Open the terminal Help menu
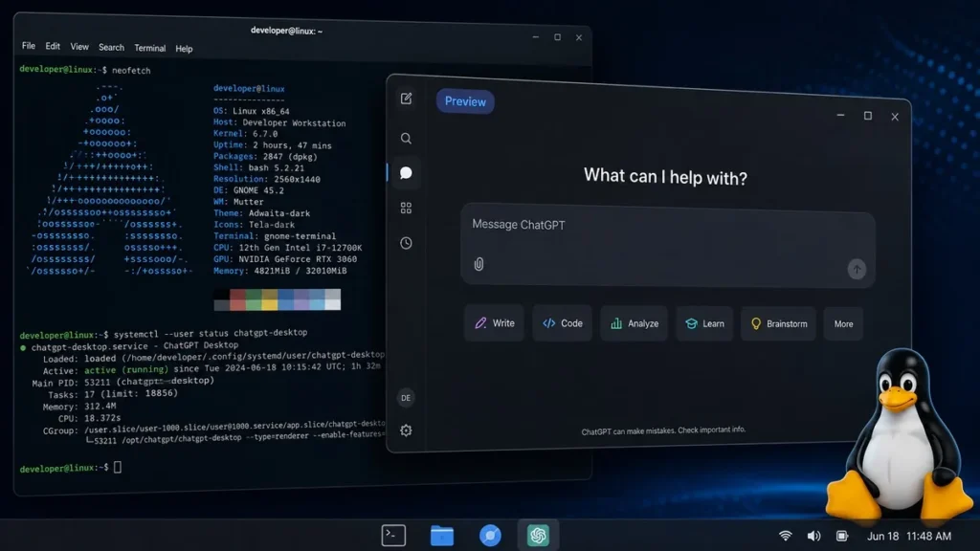980x551 pixels. click(x=184, y=49)
